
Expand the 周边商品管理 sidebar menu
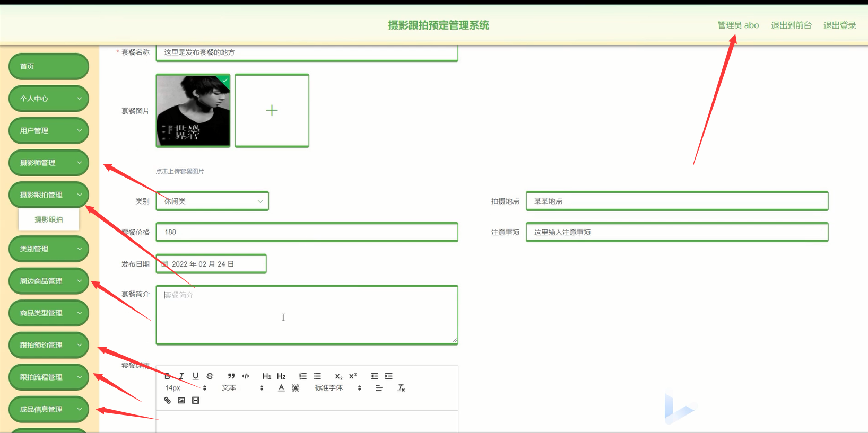(49, 281)
